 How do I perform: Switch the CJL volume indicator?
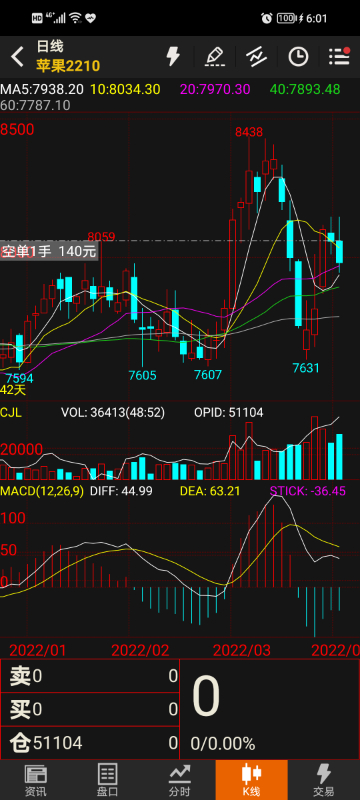tap(11, 412)
